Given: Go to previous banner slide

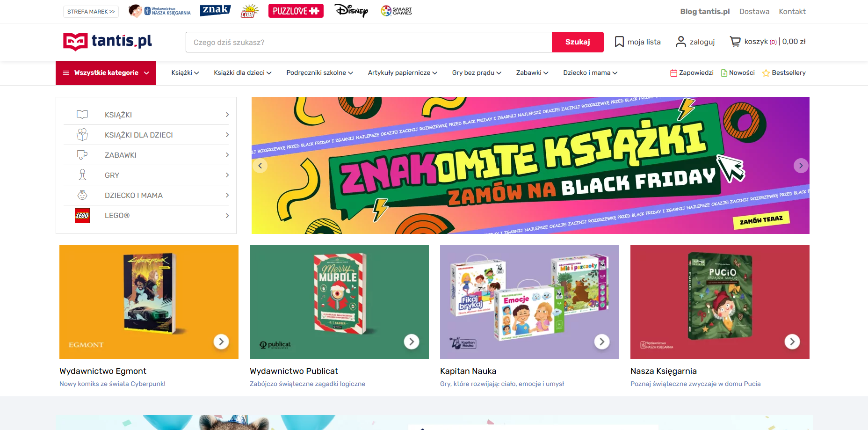Looking at the screenshot, I should [x=260, y=166].
